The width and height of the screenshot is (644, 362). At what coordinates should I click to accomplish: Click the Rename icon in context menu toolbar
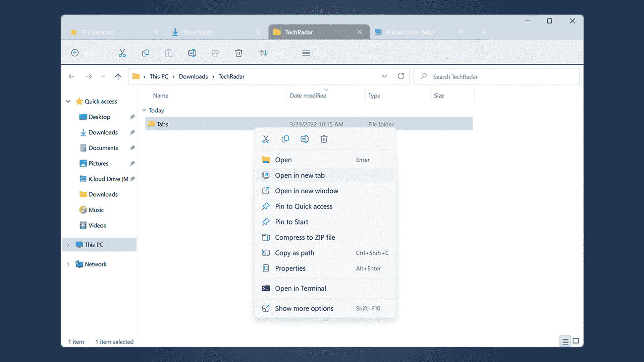pyautogui.click(x=304, y=139)
